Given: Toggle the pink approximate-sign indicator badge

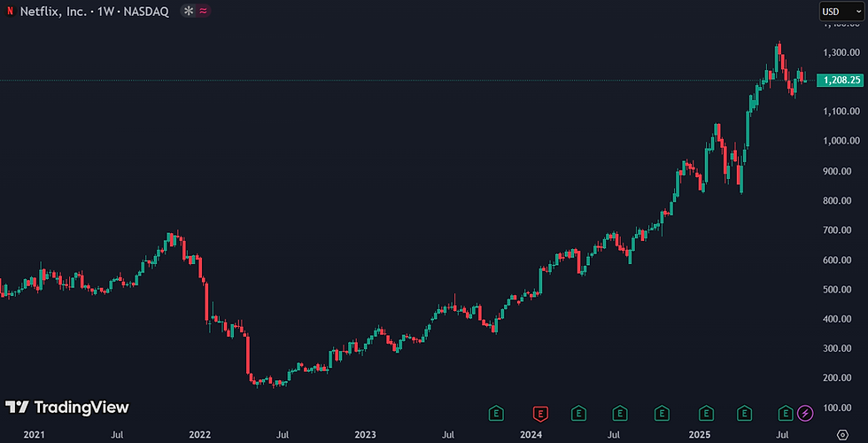Looking at the screenshot, I should pyautogui.click(x=203, y=11).
